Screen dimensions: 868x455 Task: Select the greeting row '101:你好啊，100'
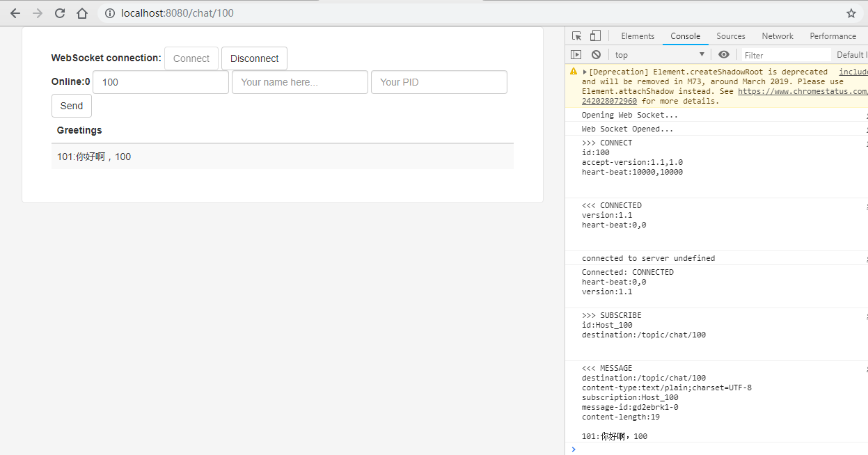click(x=283, y=157)
